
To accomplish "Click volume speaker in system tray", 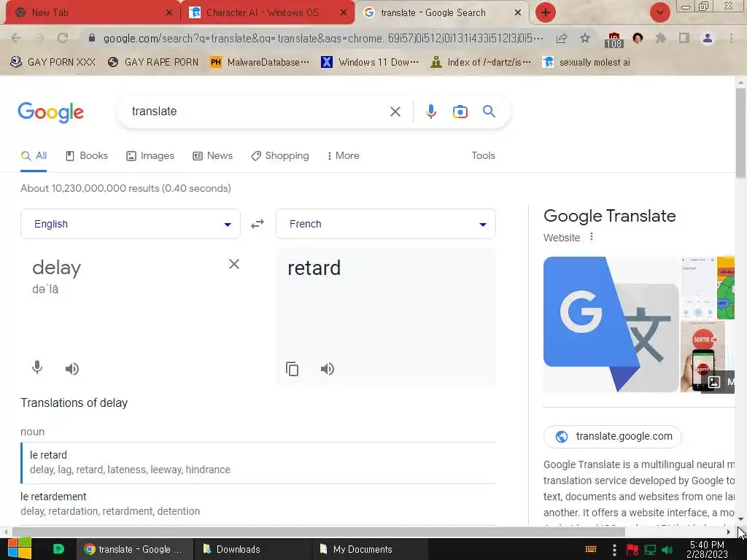I will [667, 550].
